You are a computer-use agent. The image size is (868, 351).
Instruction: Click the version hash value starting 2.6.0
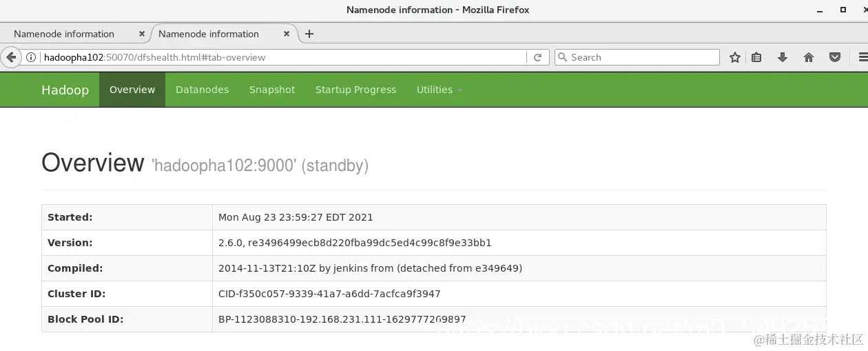tap(355, 243)
